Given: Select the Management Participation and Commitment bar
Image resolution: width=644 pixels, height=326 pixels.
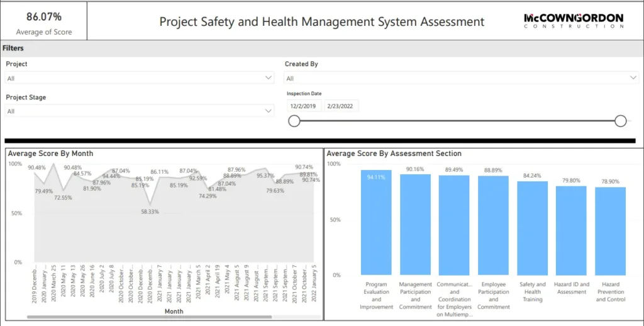Looking at the screenshot, I should pyautogui.click(x=415, y=225).
